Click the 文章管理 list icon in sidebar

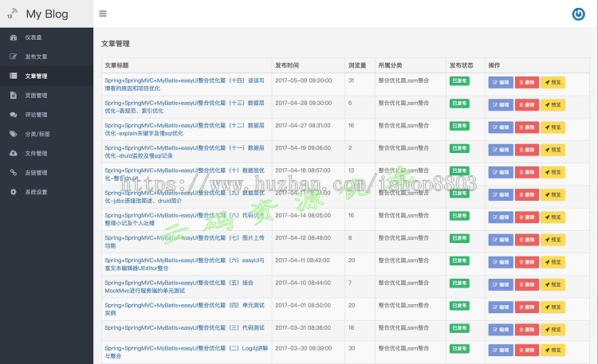click(14, 76)
